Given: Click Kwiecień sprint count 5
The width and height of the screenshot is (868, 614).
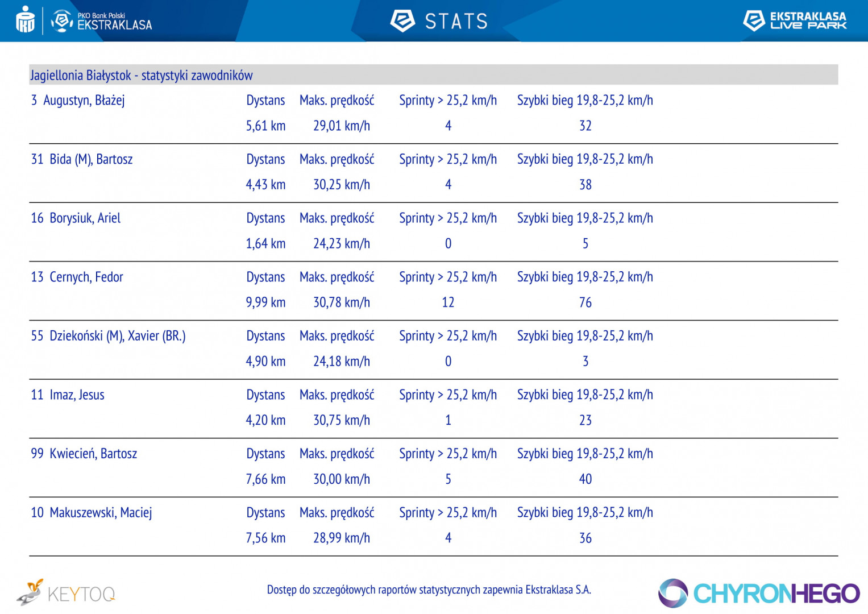Looking at the screenshot, I should 448,479.
